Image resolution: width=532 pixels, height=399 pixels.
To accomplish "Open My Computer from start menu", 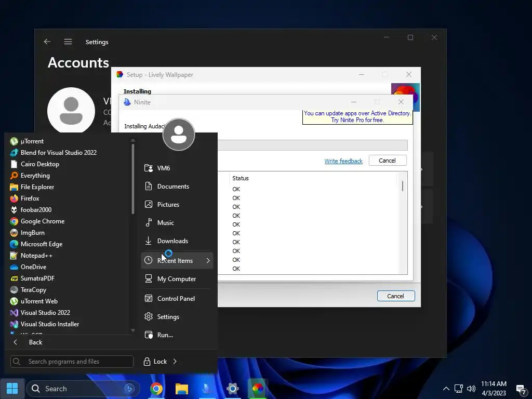I will pyautogui.click(x=177, y=279).
